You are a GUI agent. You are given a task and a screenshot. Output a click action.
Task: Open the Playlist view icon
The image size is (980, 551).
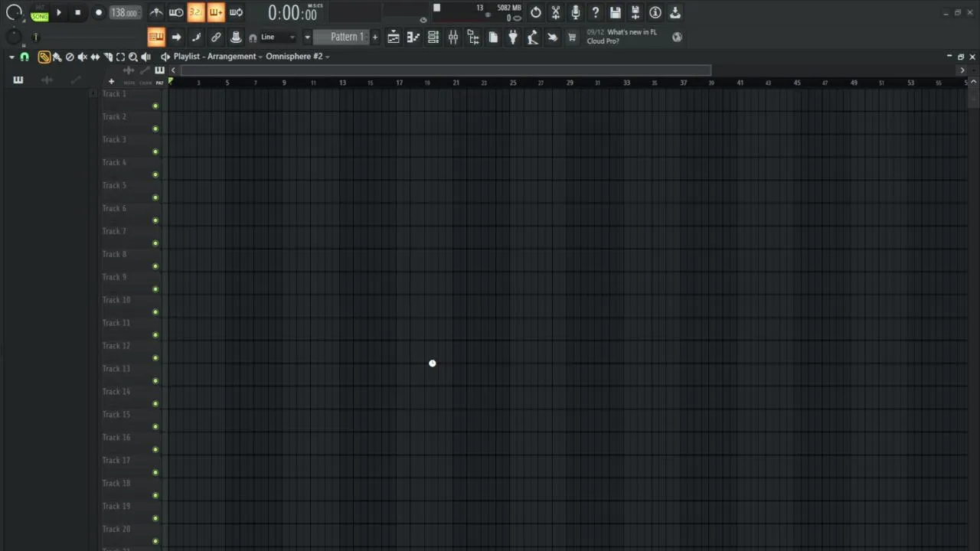pos(394,37)
